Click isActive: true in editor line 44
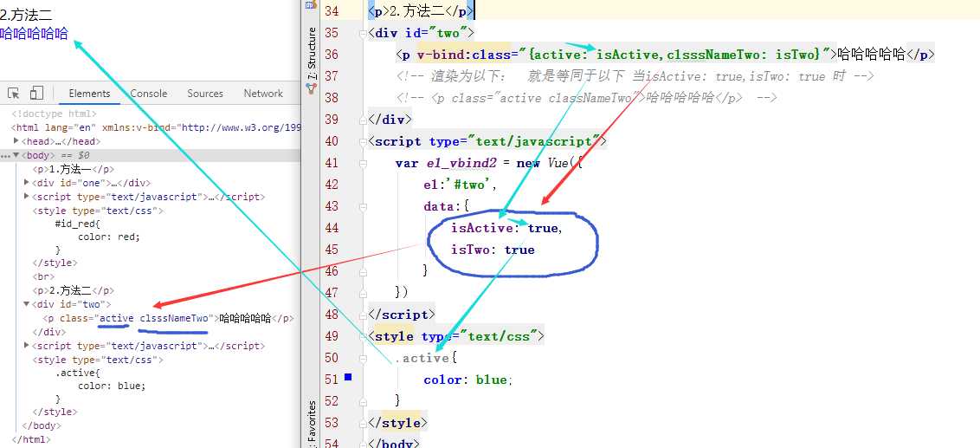This screenshot has width=980, height=448. click(x=506, y=228)
